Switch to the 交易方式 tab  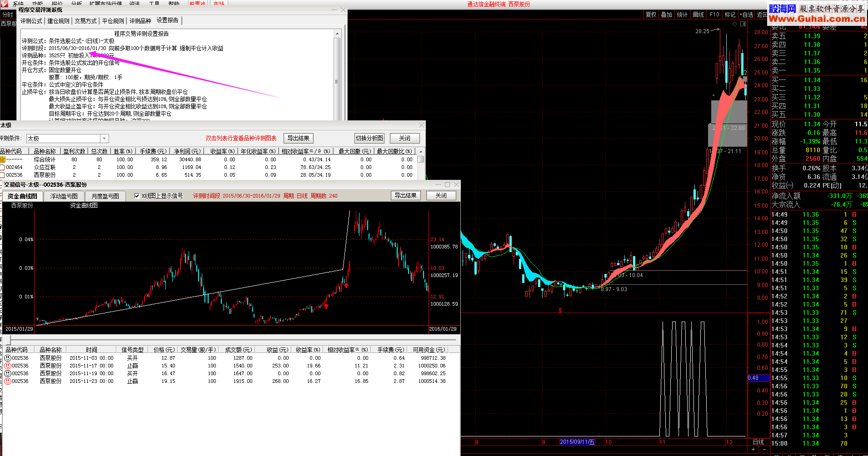point(86,21)
